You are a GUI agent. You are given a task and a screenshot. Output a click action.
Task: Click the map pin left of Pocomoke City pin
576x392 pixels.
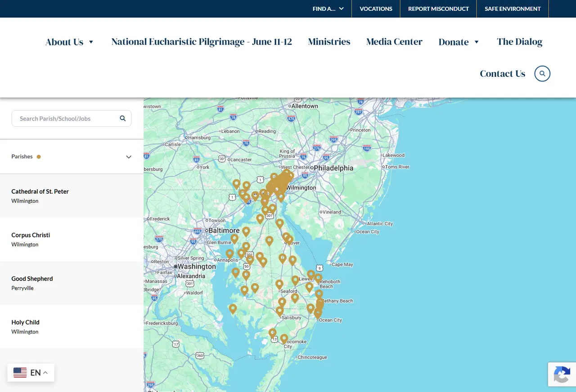tap(273, 333)
